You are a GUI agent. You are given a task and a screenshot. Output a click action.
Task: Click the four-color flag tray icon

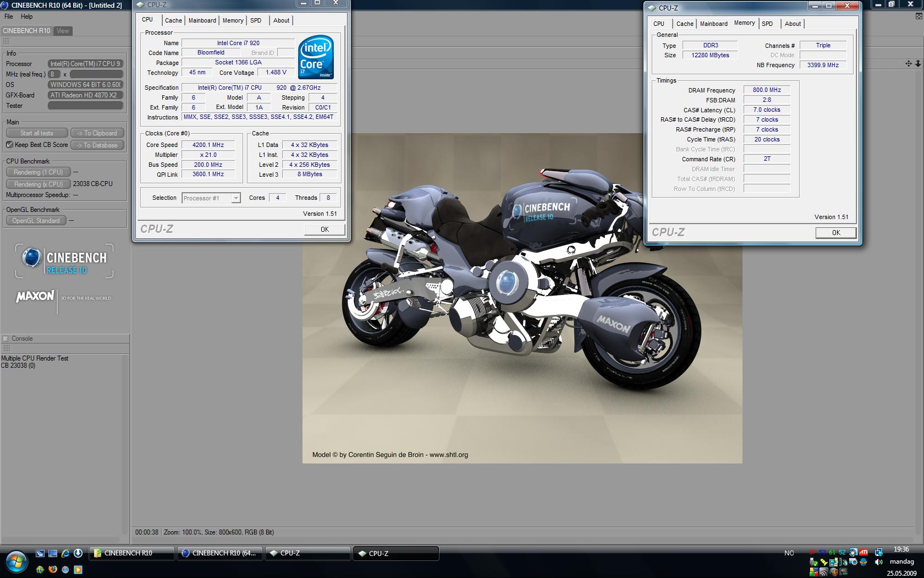tap(814, 572)
